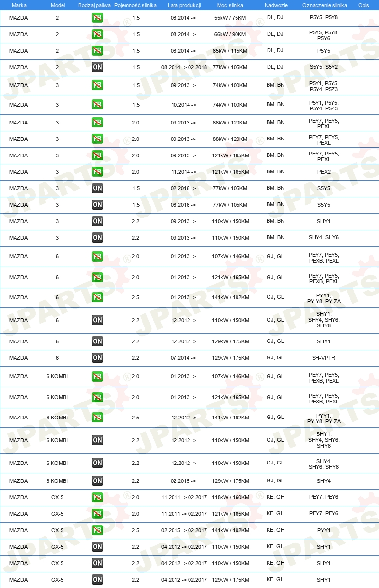Click the ON icon in the Mazda 3 2.2 SHY1 row
379x588 pixels.
(x=97, y=221)
